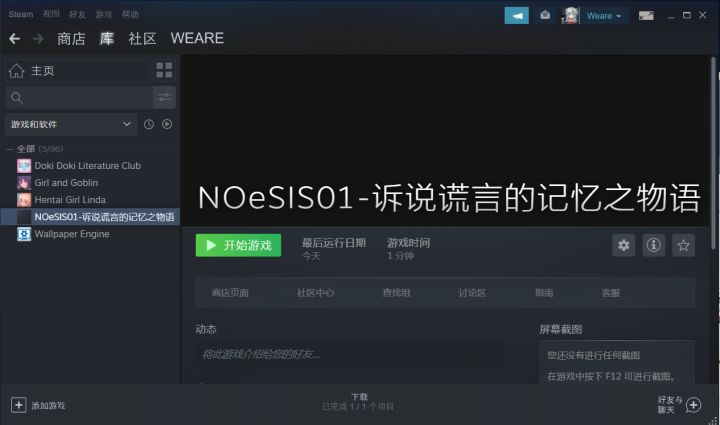Click Wallpaper Engine icon

(x=24, y=234)
